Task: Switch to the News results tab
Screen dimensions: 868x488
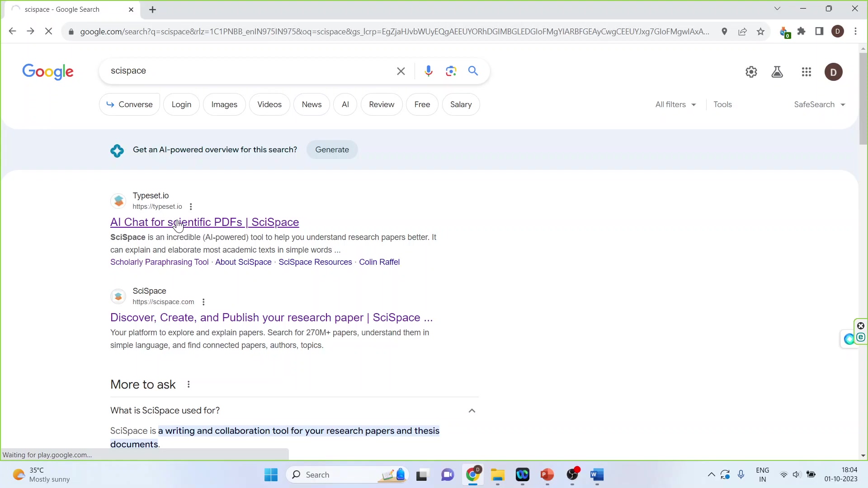Action: pyautogui.click(x=311, y=104)
